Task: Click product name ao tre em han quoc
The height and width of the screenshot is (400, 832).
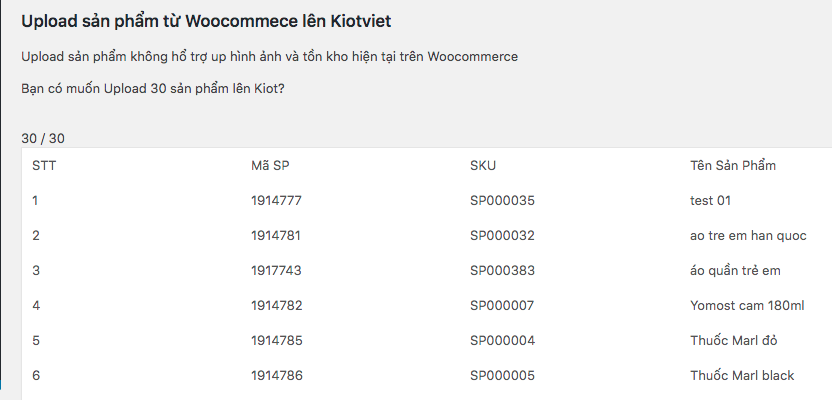Action: pyautogui.click(x=748, y=236)
